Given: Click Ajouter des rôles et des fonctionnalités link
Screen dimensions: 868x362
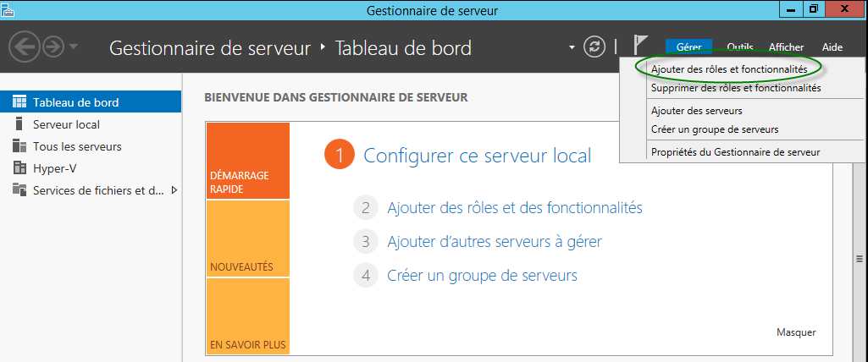Looking at the screenshot, I should 515,208.
